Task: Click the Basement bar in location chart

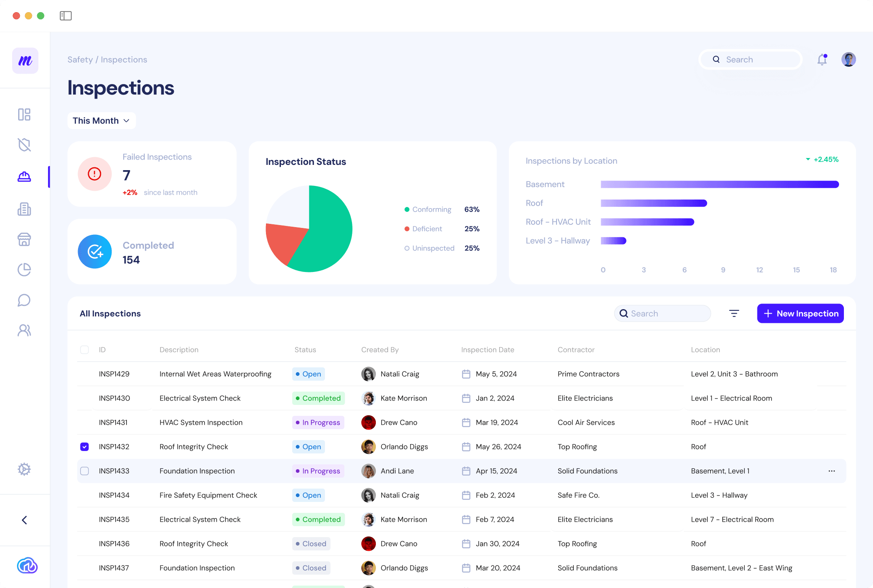Action: pos(719,184)
